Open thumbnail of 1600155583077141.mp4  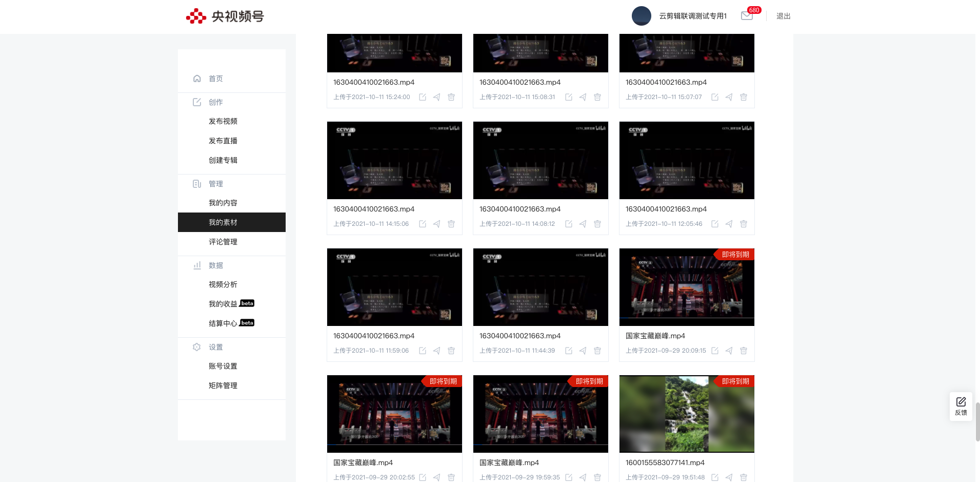pyautogui.click(x=687, y=414)
